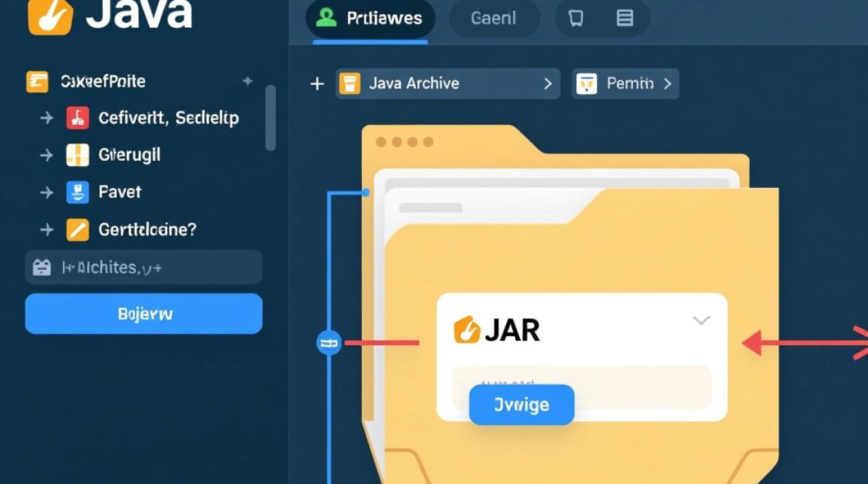Screen dimensions: 868x484
Task: Click the Alchites search field
Action: point(143,267)
